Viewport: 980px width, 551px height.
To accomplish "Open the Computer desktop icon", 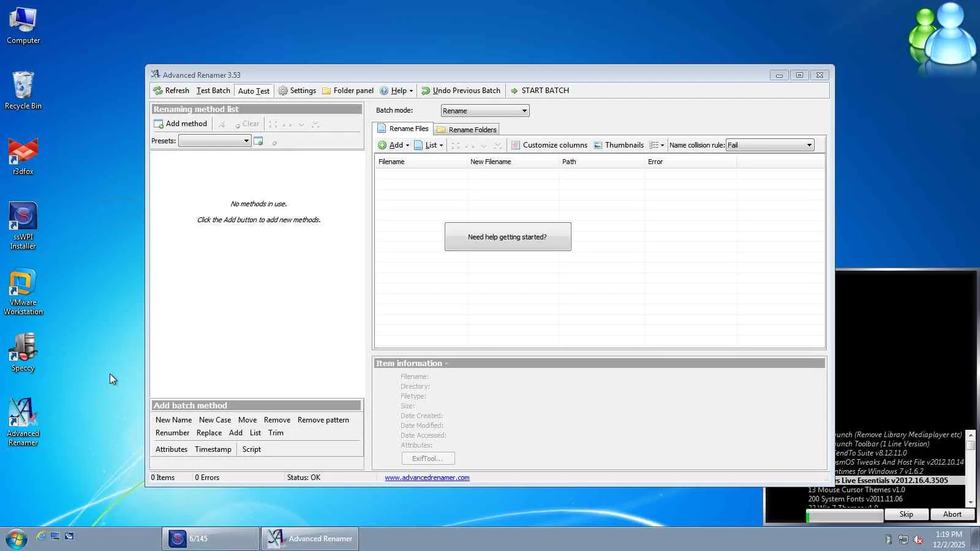I will 23,26.
